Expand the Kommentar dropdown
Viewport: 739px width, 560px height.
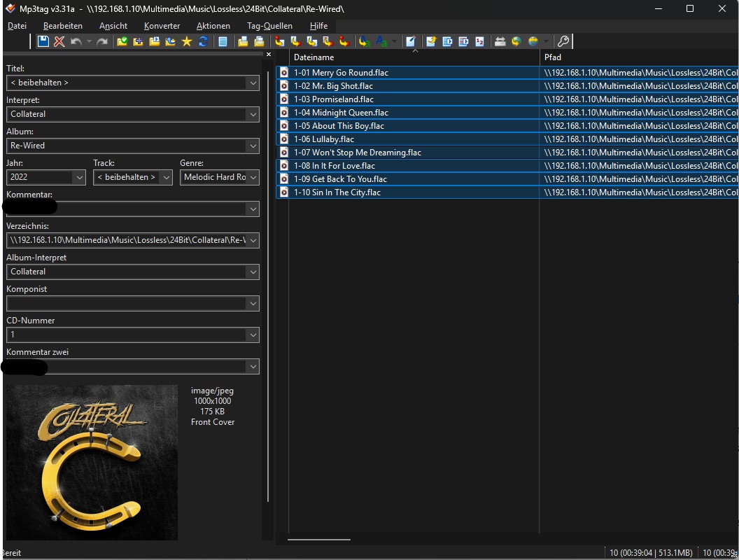253,209
